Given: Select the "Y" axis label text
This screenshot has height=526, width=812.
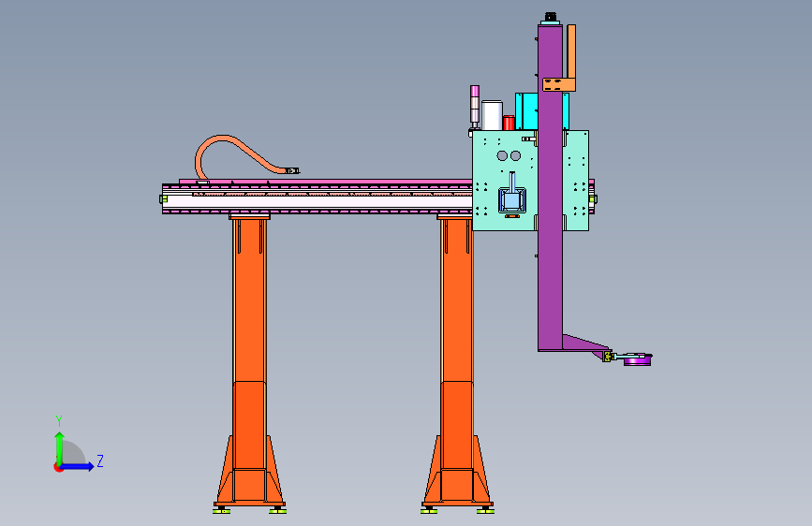Looking at the screenshot, I should 59,421.
